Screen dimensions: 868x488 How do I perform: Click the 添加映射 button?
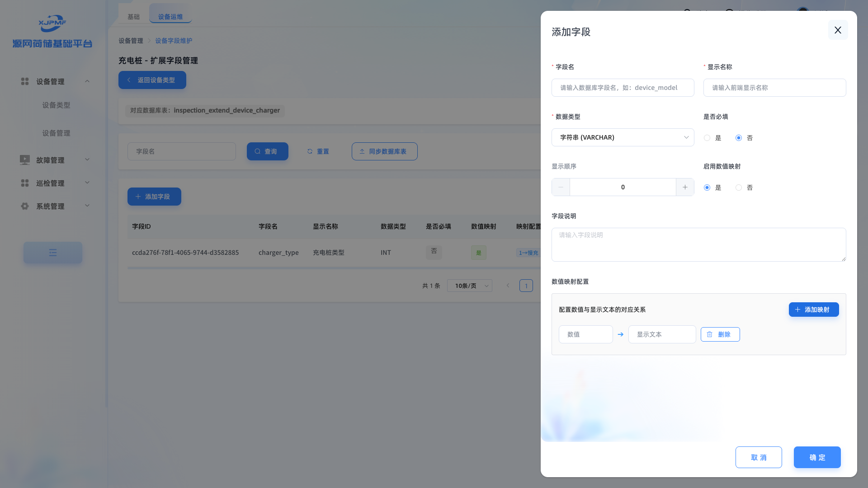click(813, 310)
